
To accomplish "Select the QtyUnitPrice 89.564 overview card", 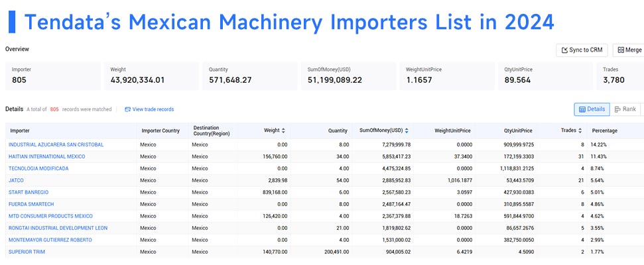I will [545, 76].
